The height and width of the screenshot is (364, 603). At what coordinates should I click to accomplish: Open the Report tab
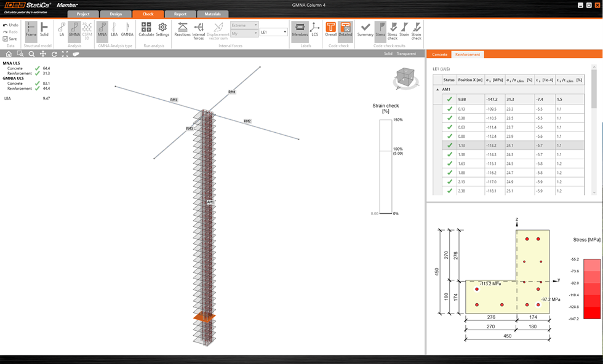[x=180, y=14]
